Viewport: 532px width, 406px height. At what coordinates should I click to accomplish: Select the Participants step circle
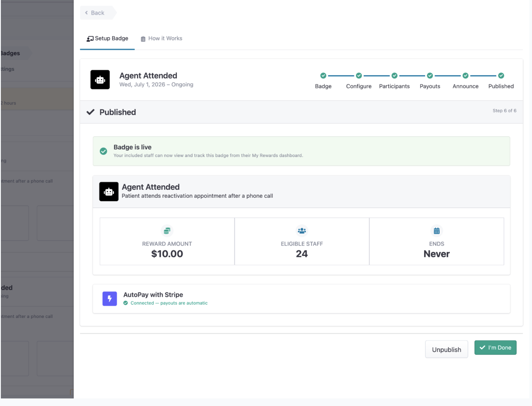pos(395,76)
